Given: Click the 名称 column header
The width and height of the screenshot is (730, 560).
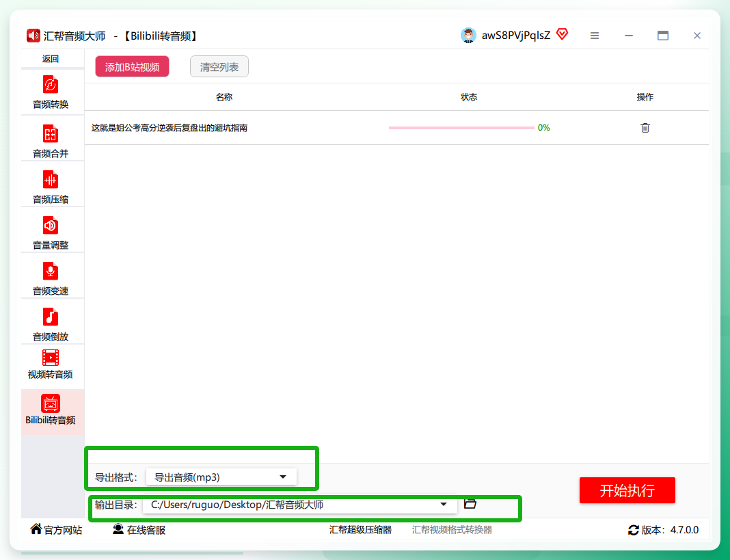Looking at the screenshot, I should (224, 97).
